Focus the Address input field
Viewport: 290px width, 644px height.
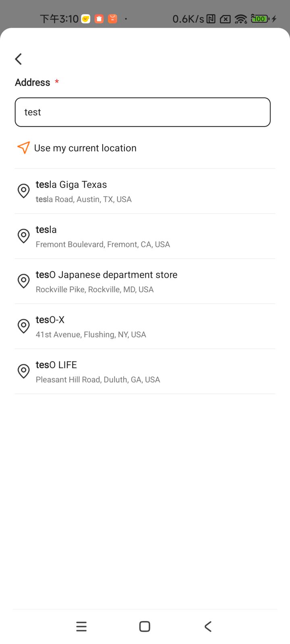click(143, 112)
